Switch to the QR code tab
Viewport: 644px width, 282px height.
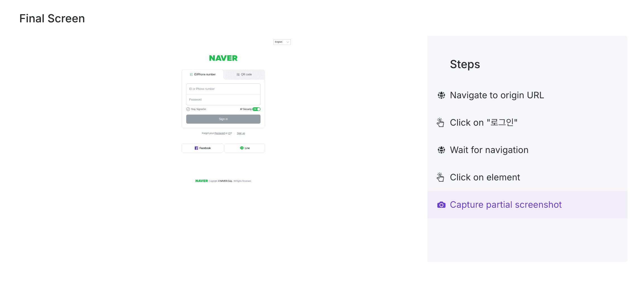[244, 75]
